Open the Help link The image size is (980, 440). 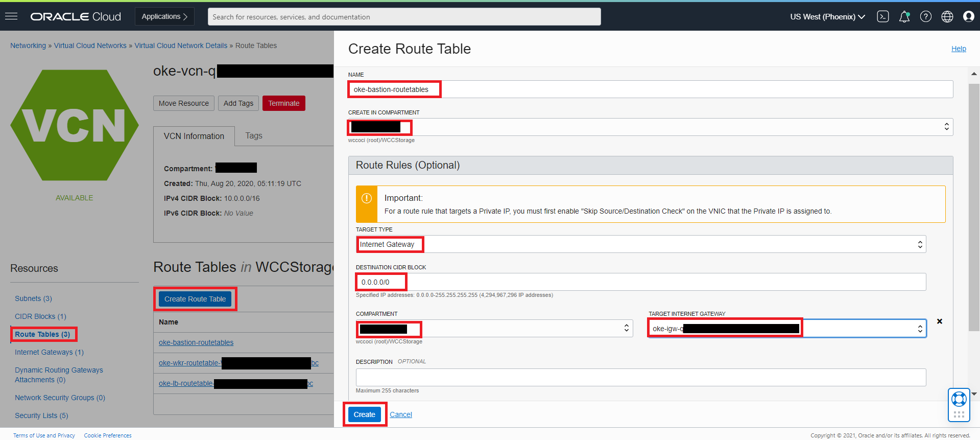(959, 49)
